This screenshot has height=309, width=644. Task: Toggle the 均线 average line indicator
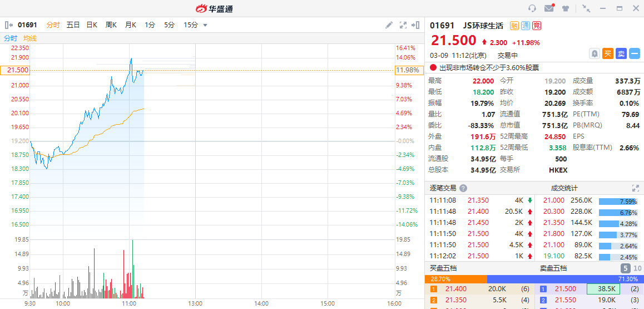(x=30, y=38)
